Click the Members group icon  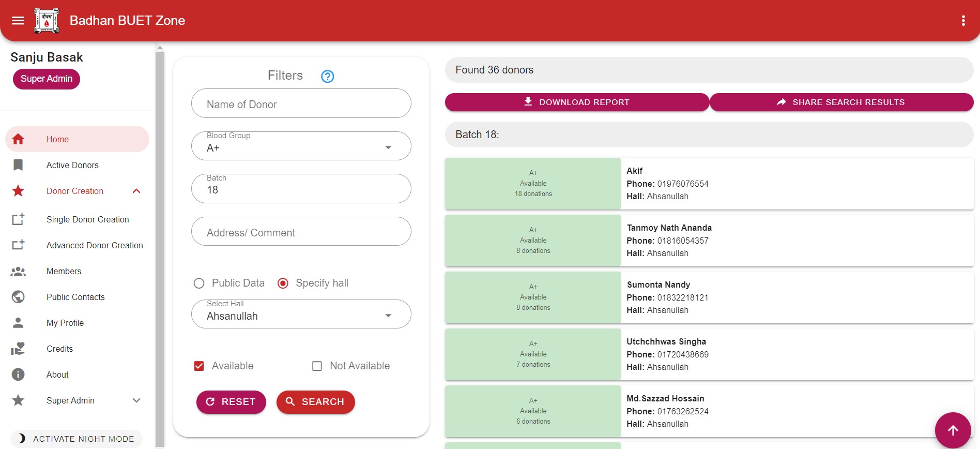18,271
